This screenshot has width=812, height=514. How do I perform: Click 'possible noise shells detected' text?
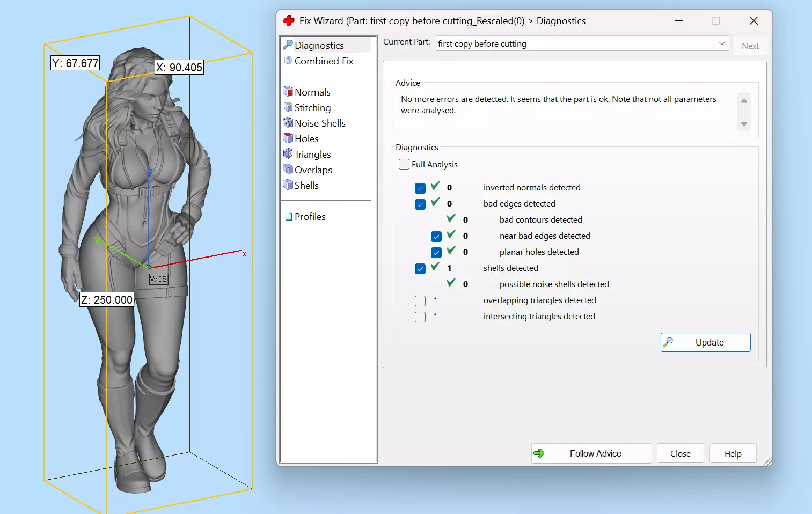point(554,284)
